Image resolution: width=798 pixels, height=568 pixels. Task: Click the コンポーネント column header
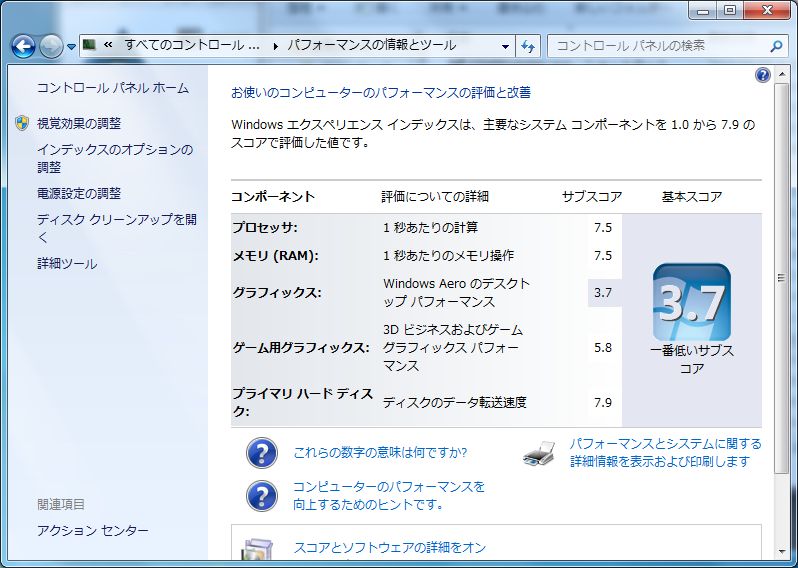273,196
